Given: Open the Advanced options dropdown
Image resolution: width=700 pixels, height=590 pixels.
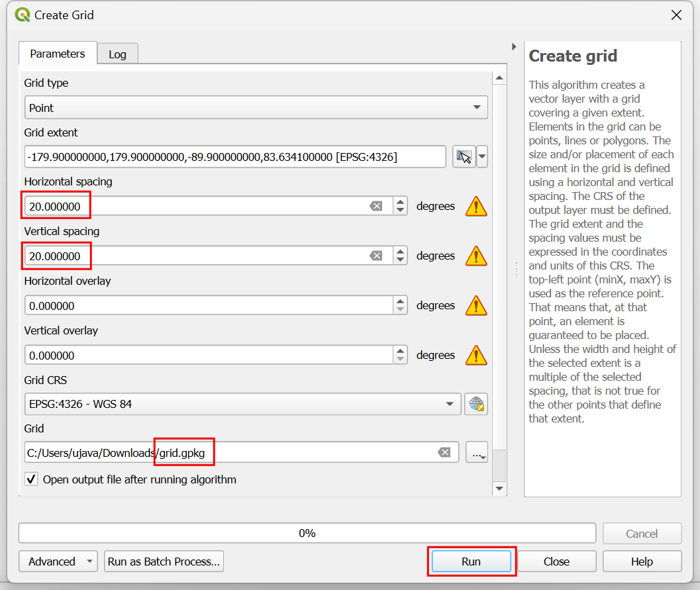Looking at the screenshot, I should tap(58, 562).
